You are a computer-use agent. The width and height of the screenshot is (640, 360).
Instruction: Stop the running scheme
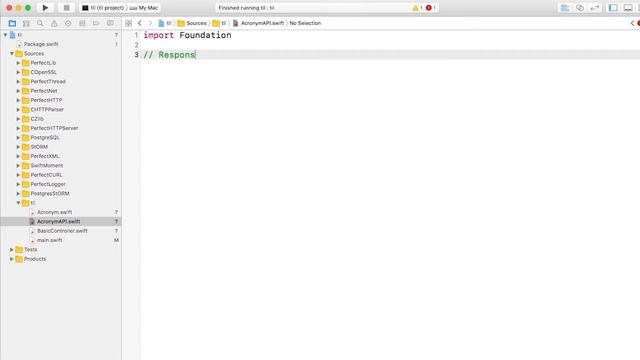click(67, 8)
